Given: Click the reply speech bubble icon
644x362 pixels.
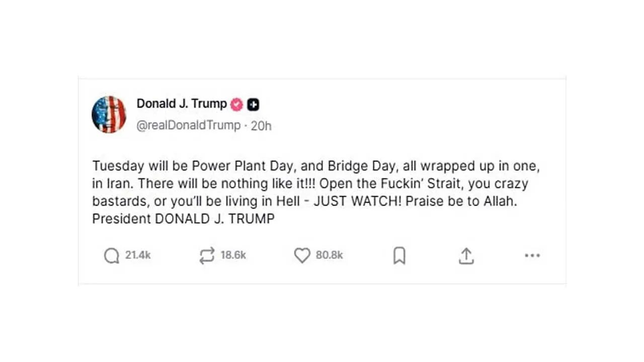Looking at the screenshot, I should click(x=111, y=255).
